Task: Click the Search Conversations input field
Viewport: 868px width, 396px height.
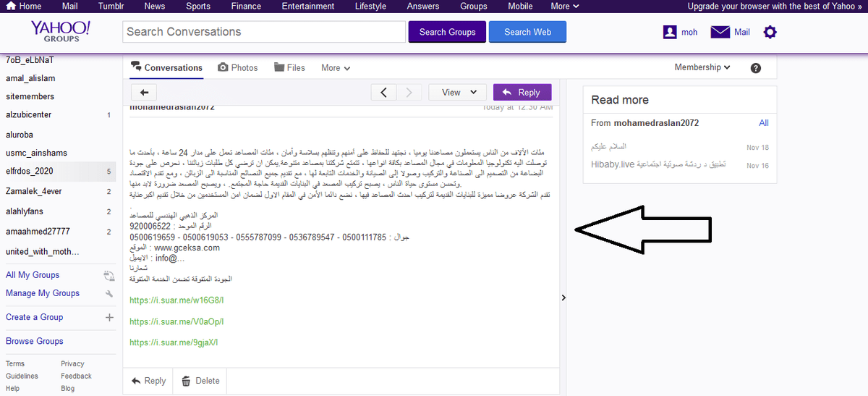Action: pyautogui.click(x=265, y=32)
